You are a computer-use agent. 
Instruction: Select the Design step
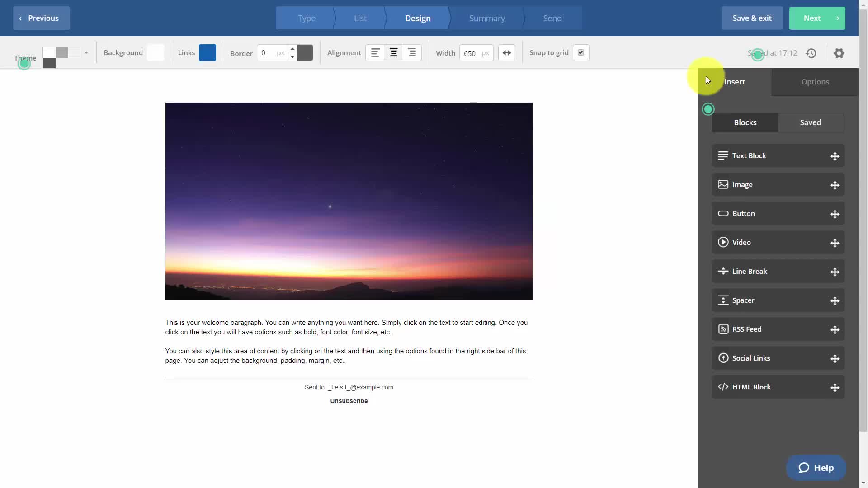point(418,18)
